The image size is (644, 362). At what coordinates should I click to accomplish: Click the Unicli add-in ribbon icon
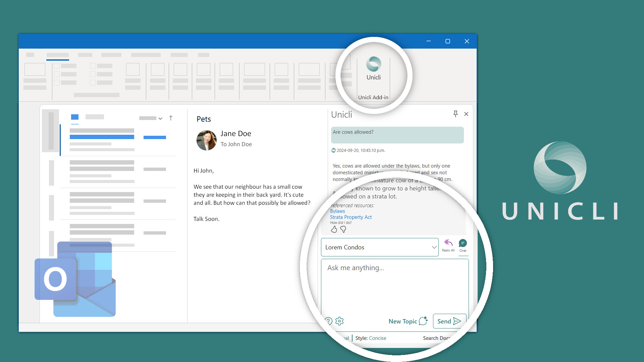[x=373, y=64]
